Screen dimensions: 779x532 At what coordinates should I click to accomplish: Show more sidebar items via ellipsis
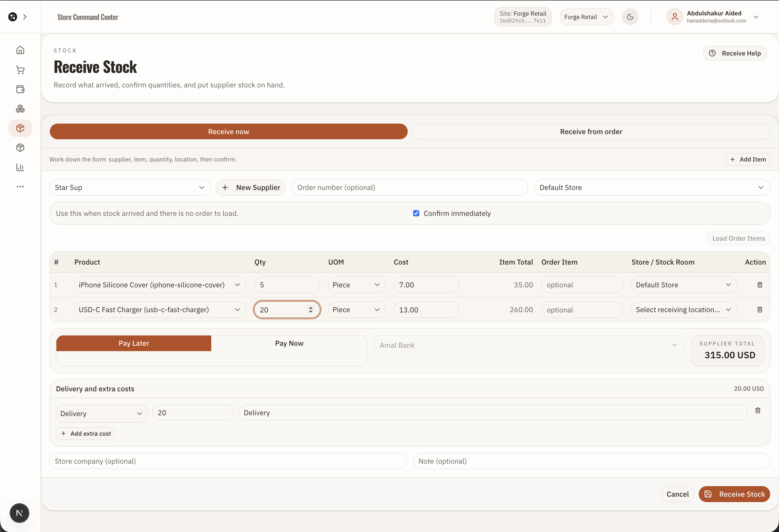coord(20,186)
